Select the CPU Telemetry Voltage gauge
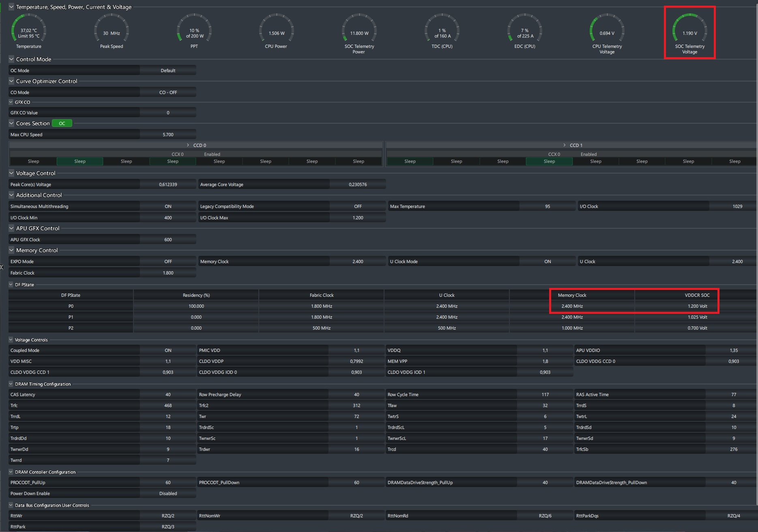The width and height of the screenshot is (758, 532). (607, 34)
